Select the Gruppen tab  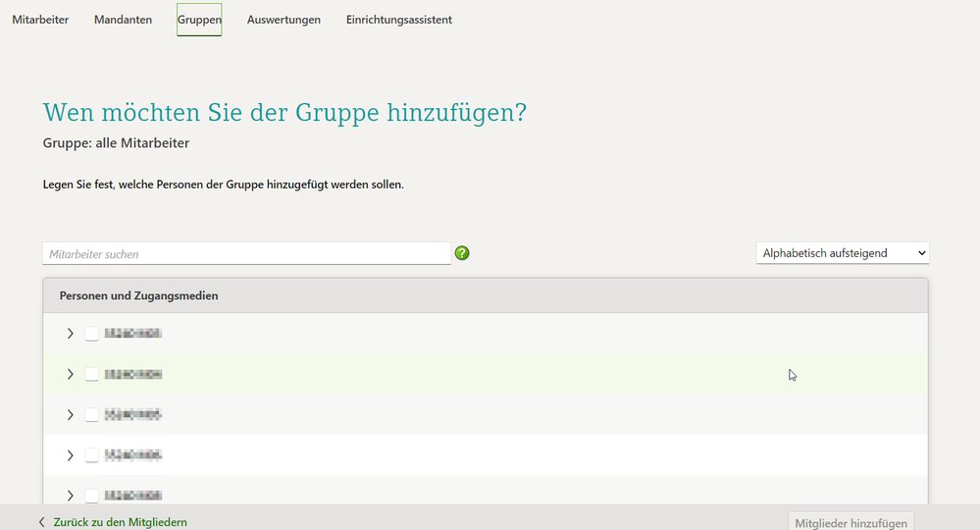tap(199, 20)
